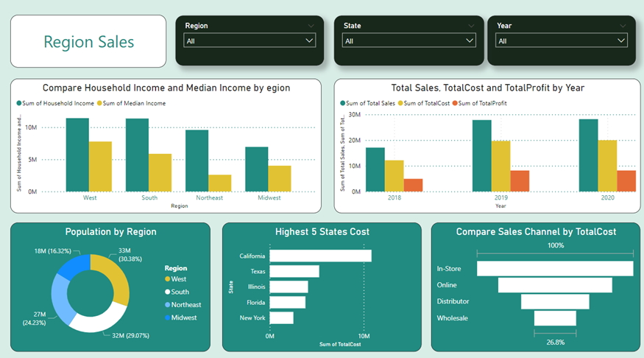
Task: Click the Region Sales title card
Action: pyautogui.click(x=88, y=41)
